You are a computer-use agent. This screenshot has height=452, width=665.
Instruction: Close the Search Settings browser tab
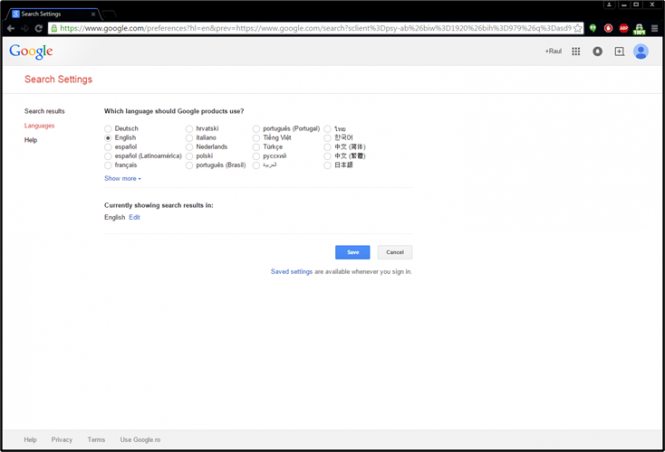pyautogui.click(x=93, y=14)
